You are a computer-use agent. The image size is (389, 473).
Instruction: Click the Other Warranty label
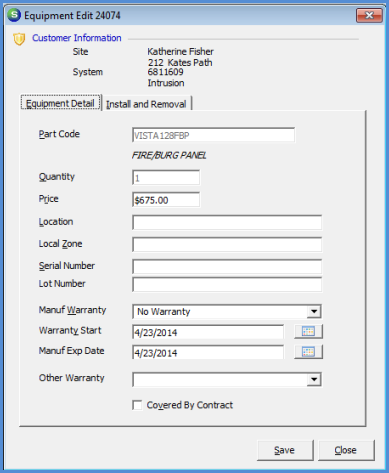[72, 378]
